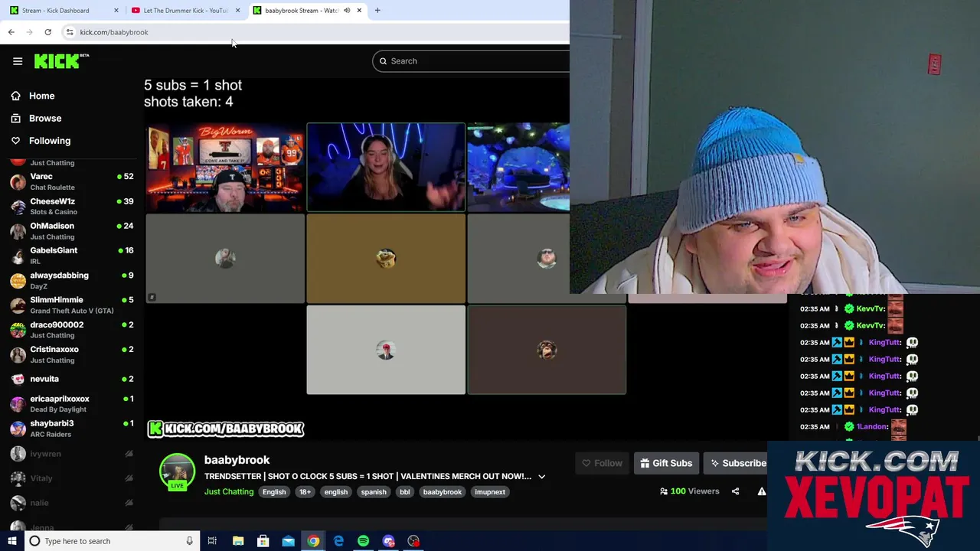
Task: Click taskbar microphone icon
Action: (x=189, y=541)
